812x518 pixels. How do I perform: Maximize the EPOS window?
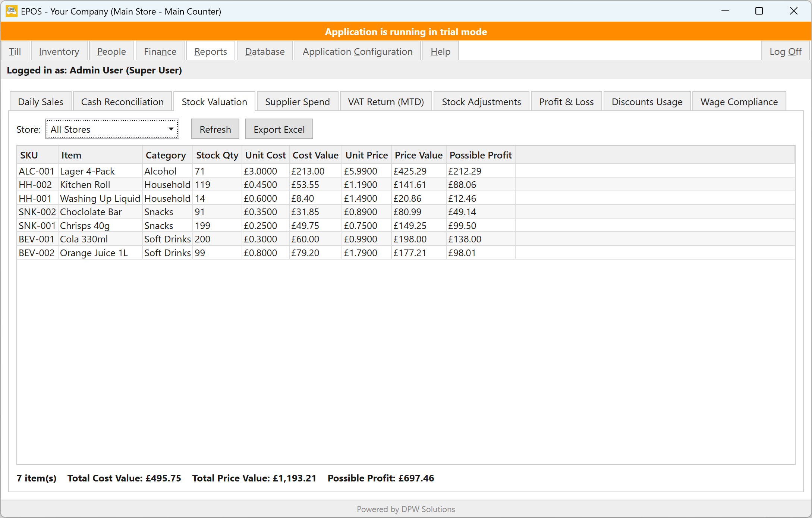(759, 11)
